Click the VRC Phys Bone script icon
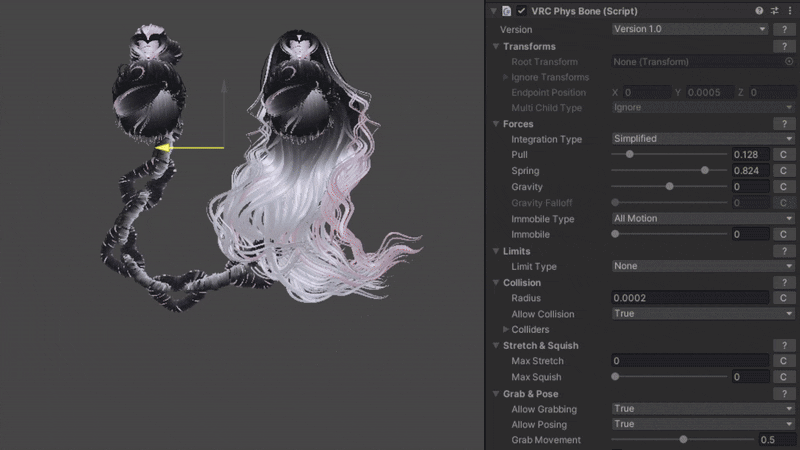The height and width of the screenshot is (450, 800). coord(507,11)
